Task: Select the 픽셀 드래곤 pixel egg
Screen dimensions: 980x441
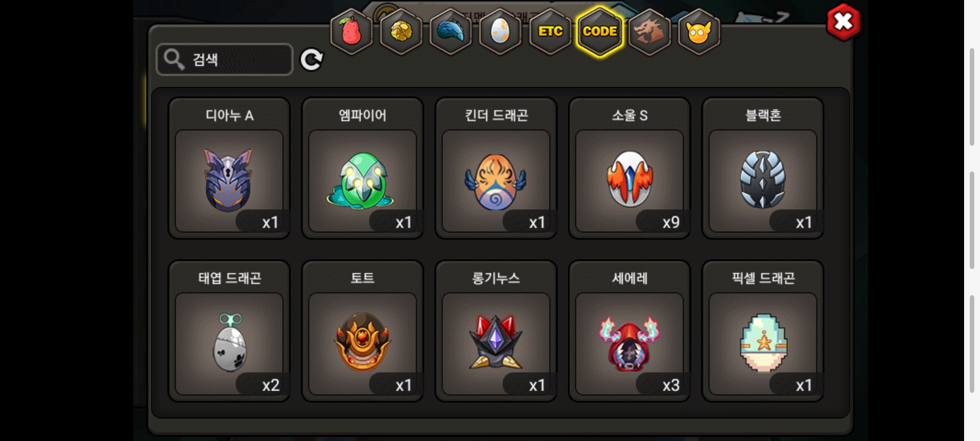Action: (x=763, y=331)
